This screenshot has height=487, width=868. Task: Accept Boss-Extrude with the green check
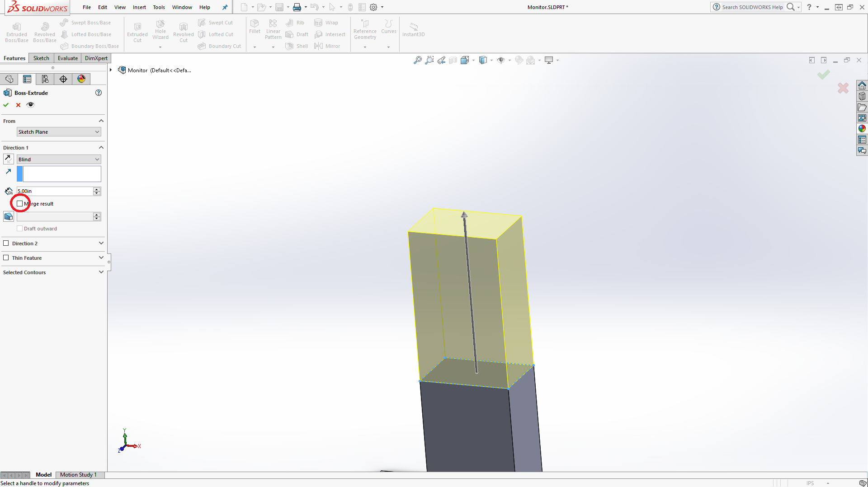pos(6,105)
